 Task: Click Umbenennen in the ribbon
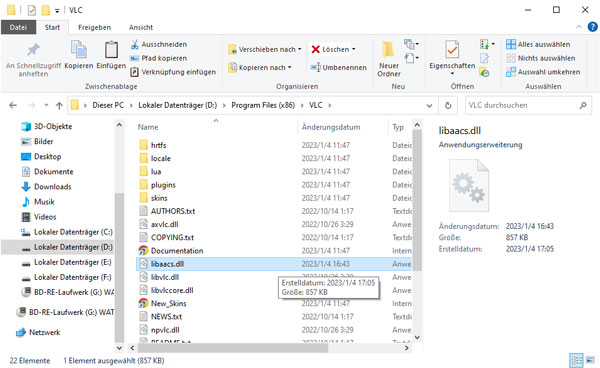pos(338,67)
